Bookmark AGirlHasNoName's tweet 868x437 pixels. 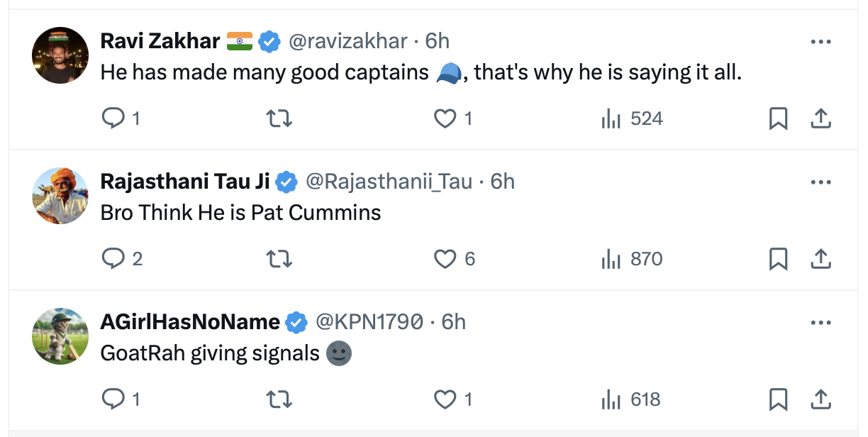click(778, 399)
